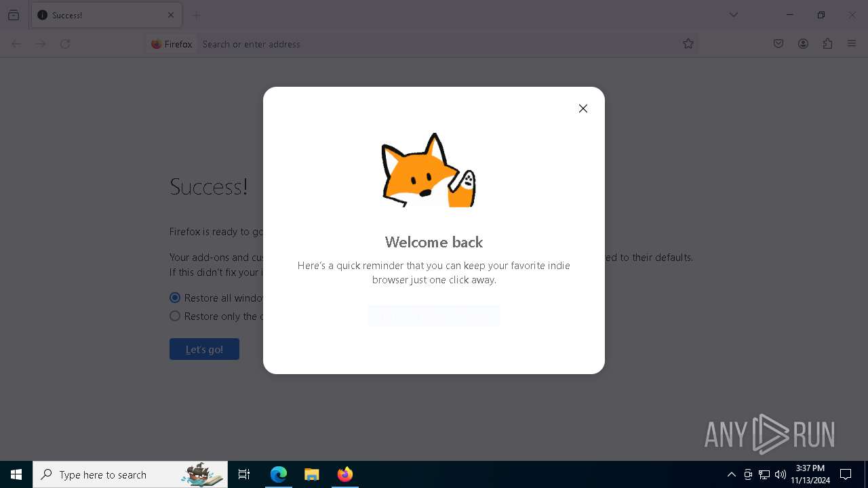The image size is (868, 488).
Task: Click the Let's go! button
Action: 204,349
